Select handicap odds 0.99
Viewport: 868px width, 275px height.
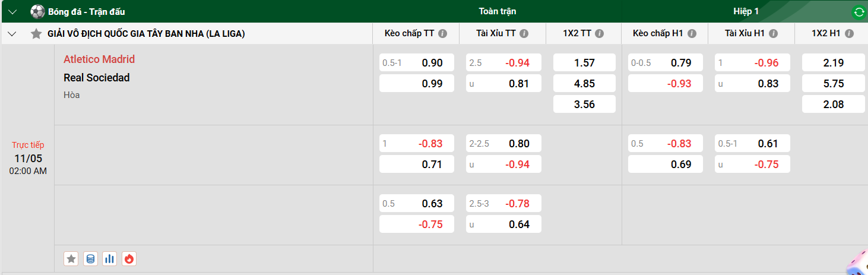pos(417,83)
